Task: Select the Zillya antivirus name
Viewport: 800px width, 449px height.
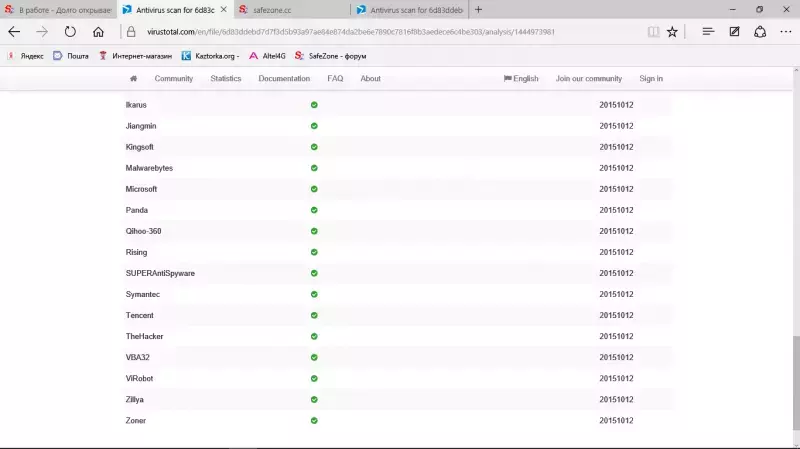Action: tap(135, 400)
